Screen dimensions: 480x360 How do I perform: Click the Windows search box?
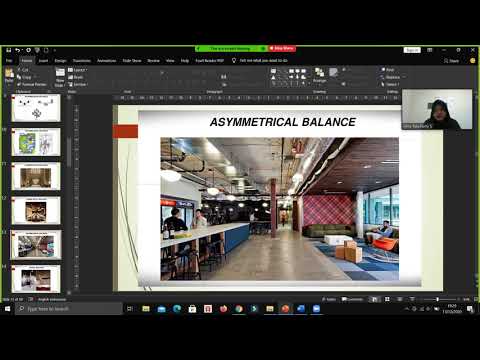(x=69, y=309)
